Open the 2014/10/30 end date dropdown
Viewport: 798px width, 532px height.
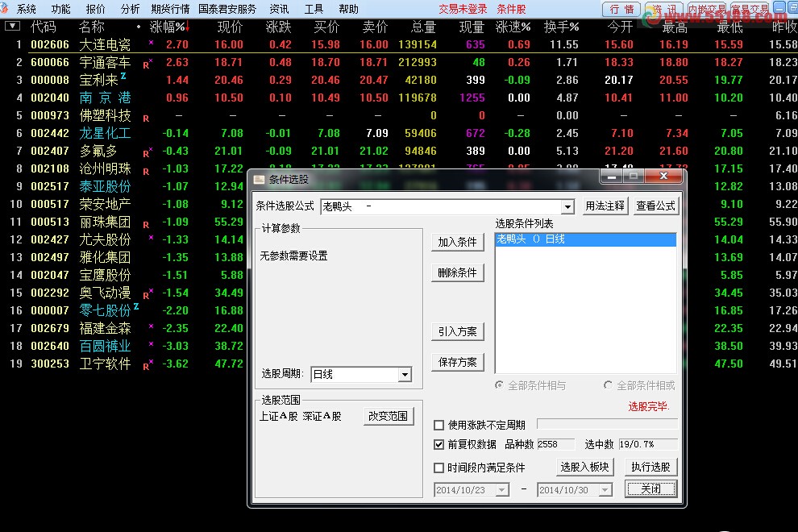pos(604,488)
